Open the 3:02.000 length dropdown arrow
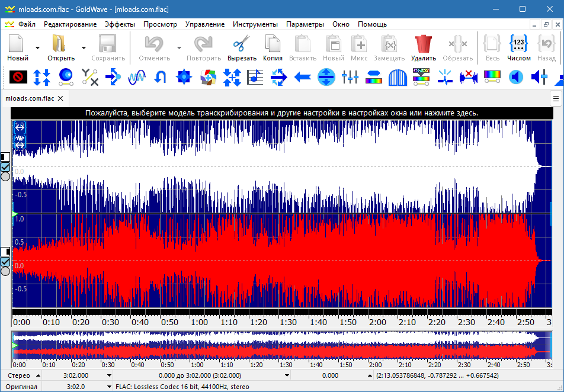This screenshot has height=392, width=564. 109,375
